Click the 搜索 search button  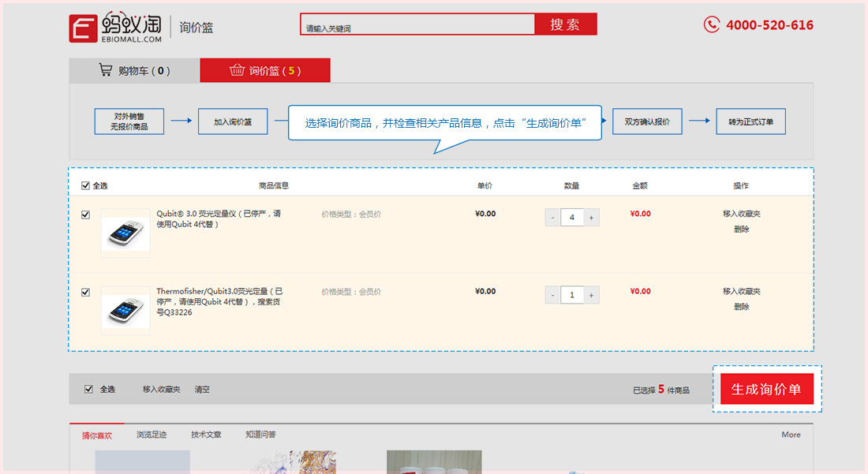565,24
